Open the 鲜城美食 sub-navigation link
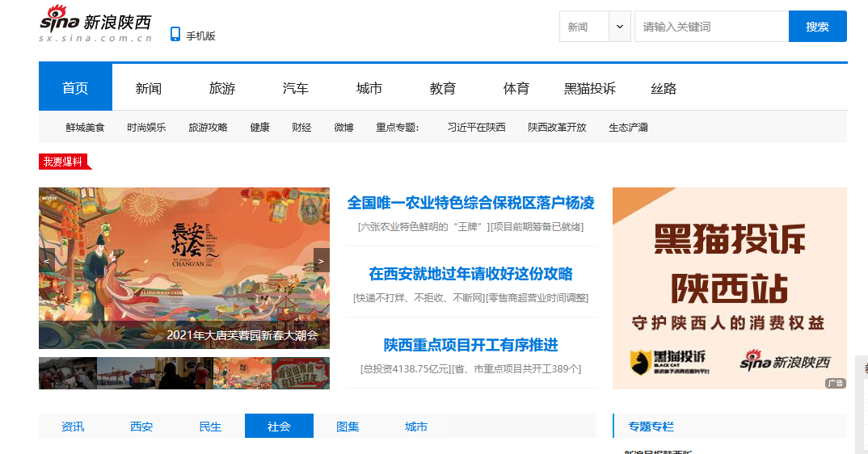The width and height of the screenshot is (868, 454). click(x=85, y=128)
